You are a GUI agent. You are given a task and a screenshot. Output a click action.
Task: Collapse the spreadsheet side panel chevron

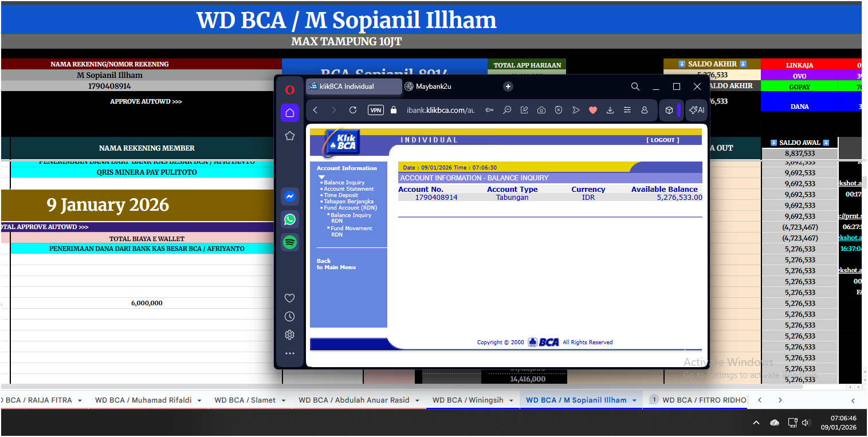click(x=853, y=400)
